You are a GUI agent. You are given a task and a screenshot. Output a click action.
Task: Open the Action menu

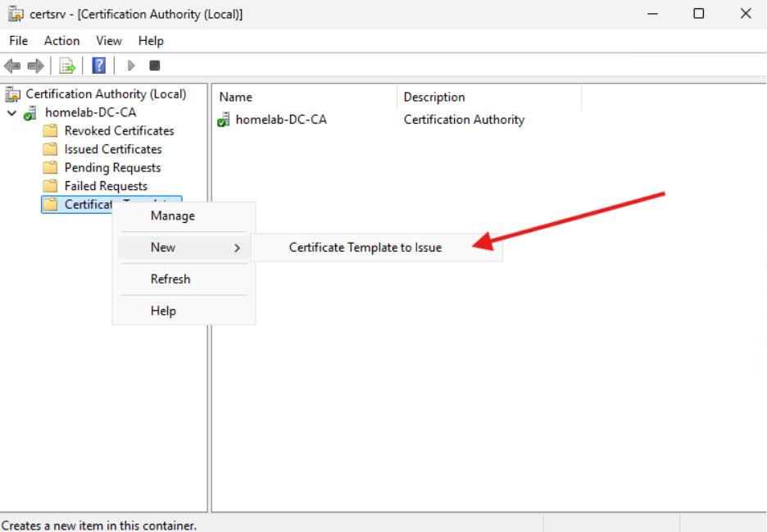(x=61, y=40)
